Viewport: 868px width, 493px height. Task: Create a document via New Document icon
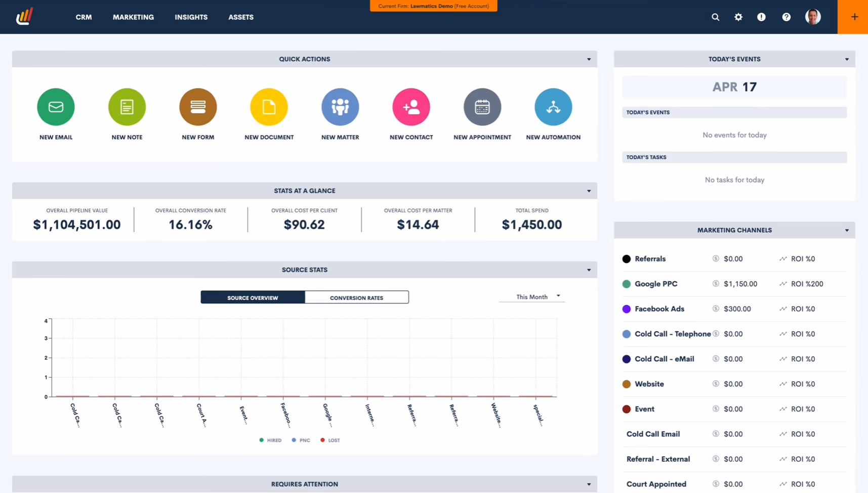269,107
